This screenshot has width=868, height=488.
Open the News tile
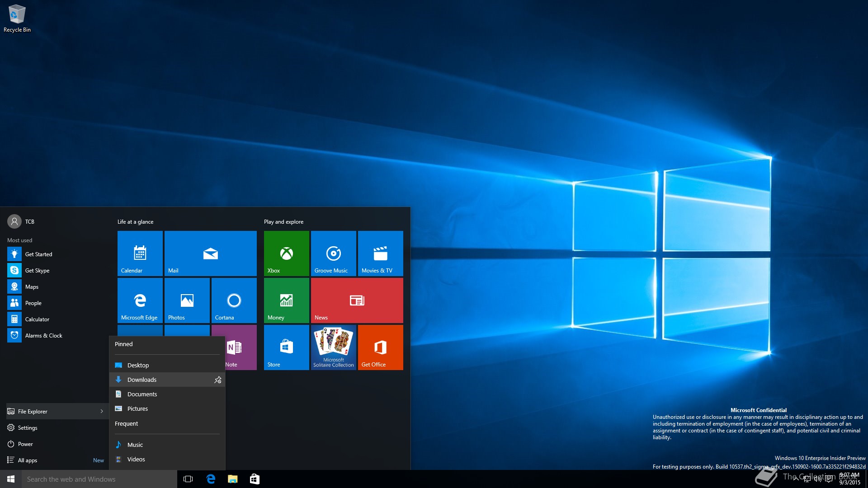(357, 300)
